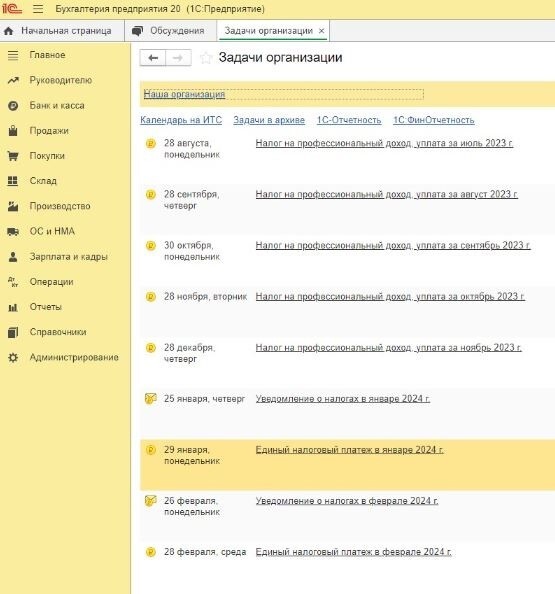Click the Производство factory icon
Image resolution: width=555 pixels, height=594 pixels.
coord(13,206)
